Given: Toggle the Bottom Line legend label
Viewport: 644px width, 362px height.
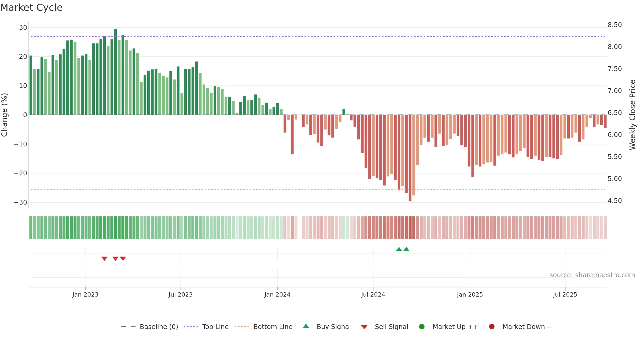Looking at the screenshot, I should [273, 327].
